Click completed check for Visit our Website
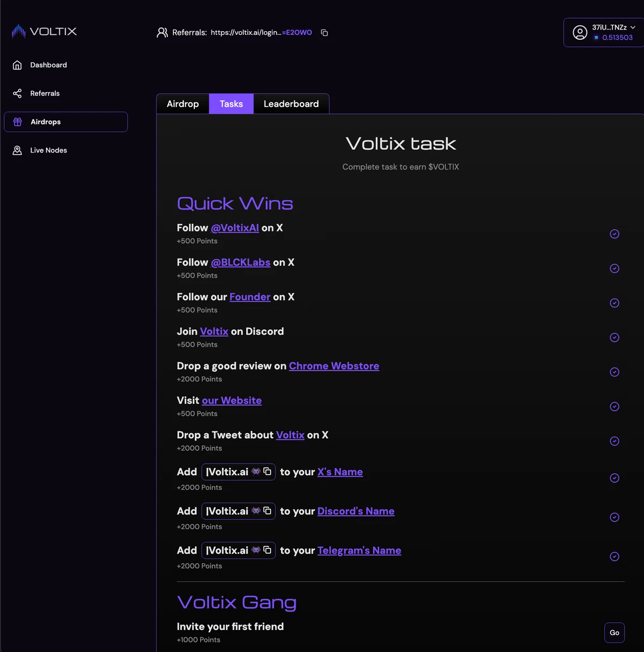Screen dimensions: 644x652 pos(614,407)
